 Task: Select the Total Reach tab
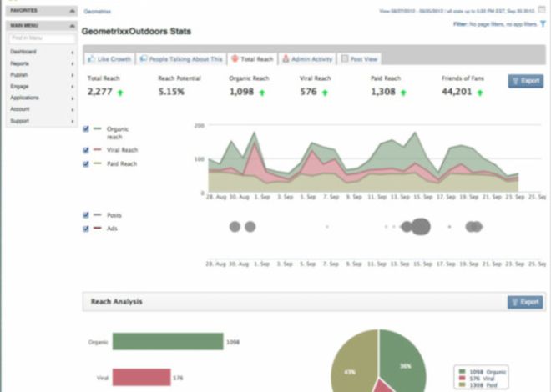[x=253, y=59]
